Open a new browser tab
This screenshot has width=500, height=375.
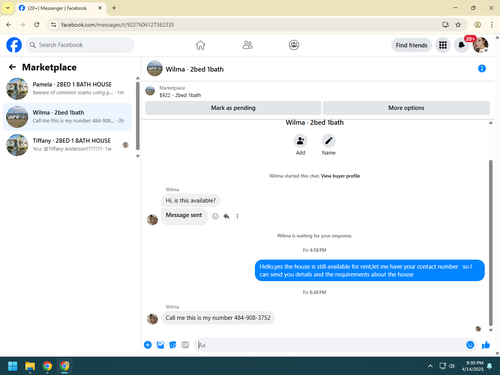pyautogui.click(x=114, y=8)
